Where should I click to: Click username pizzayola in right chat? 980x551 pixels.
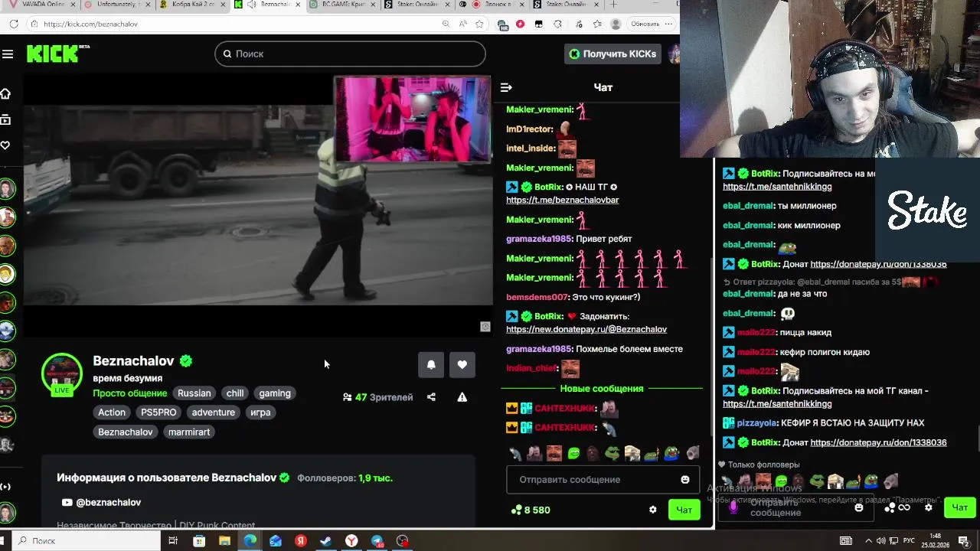pos(756,423)
